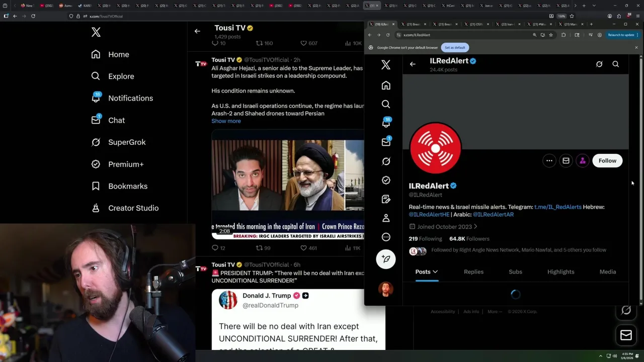The width and height of the screenshot is (644, 362).
Task: View the 64.8K Followers list
Action: coord(469,239)
